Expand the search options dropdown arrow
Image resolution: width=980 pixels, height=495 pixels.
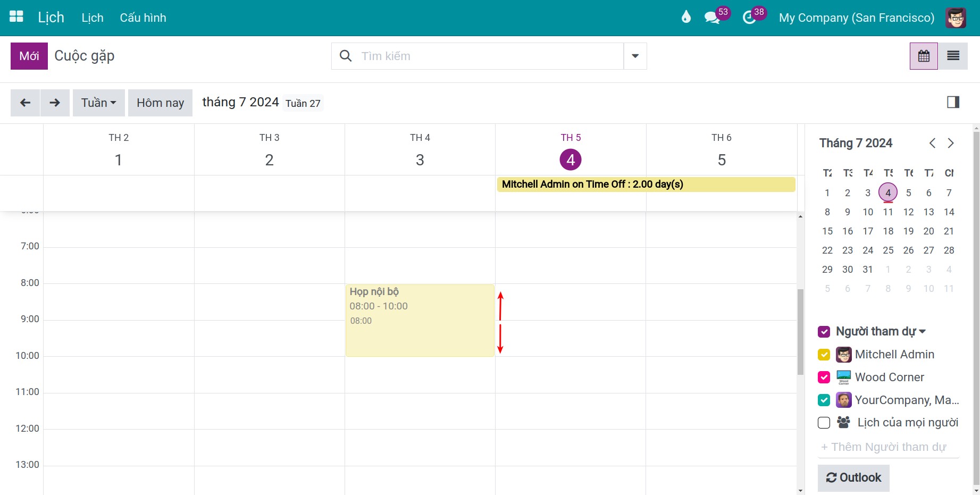coord(635,56)
